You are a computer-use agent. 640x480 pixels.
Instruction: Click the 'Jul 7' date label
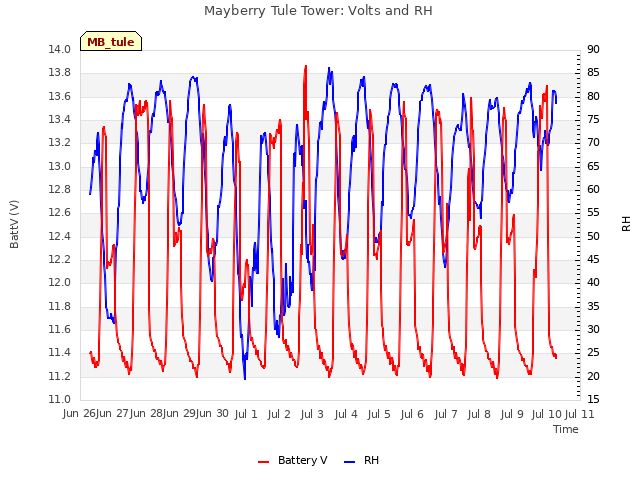(x=446, y=414)
